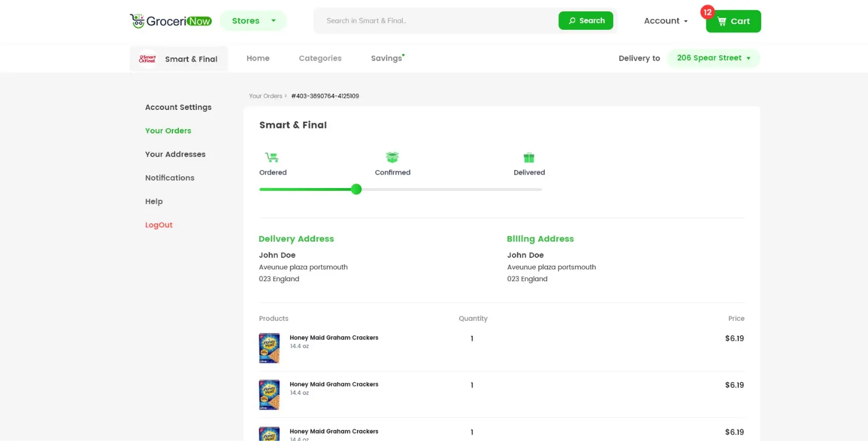868x441 pixels.
Task: Click the third Honey Maid Graham Crackers name
Action: [334, 431]
